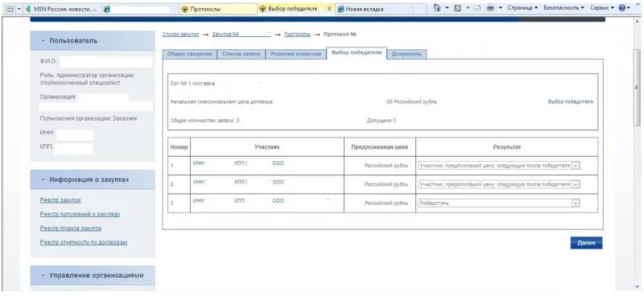Collapse the Управление организациями panel
644x296 pixels.
coord(43,275)
